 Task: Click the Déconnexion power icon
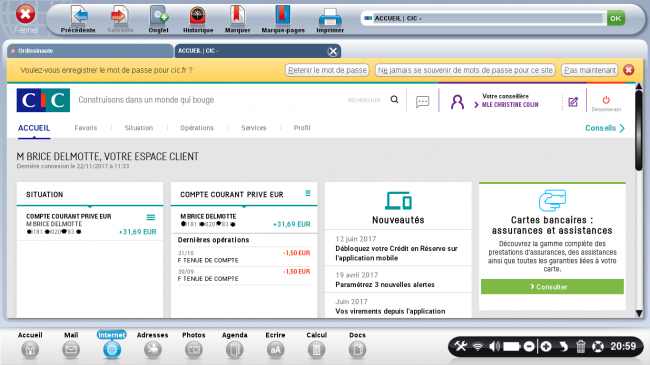tap(606, 100)
